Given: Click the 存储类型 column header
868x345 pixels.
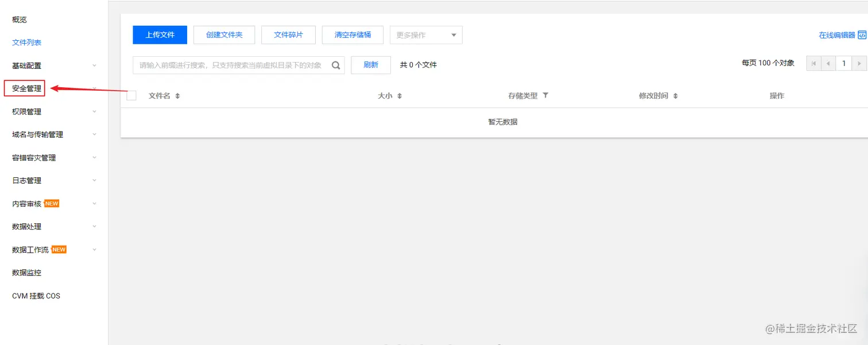Looking at the screenshot, I should (523, 96).
